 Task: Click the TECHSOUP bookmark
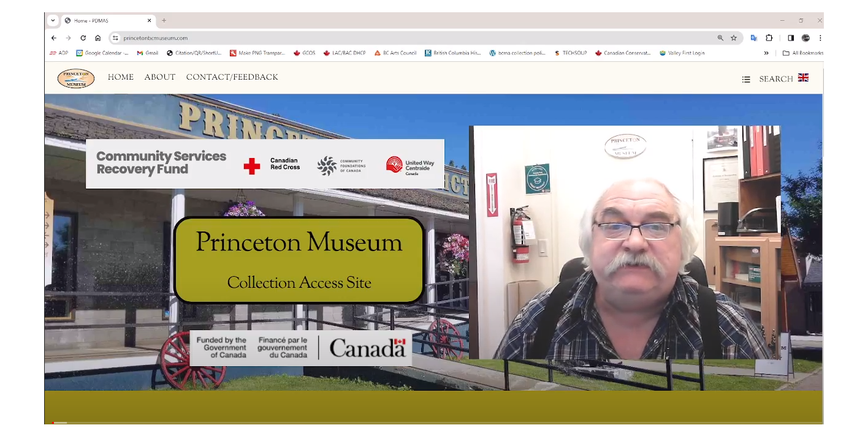570,53
